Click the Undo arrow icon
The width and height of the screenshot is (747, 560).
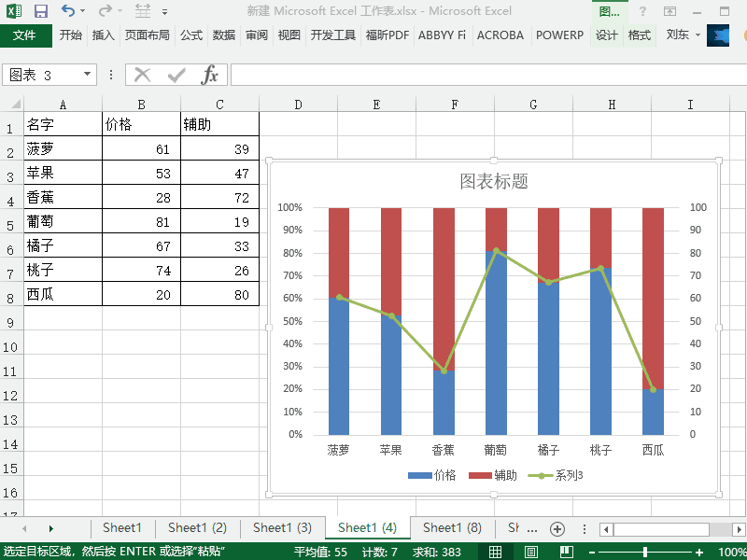pyautogui.click(x=68, y=10)
